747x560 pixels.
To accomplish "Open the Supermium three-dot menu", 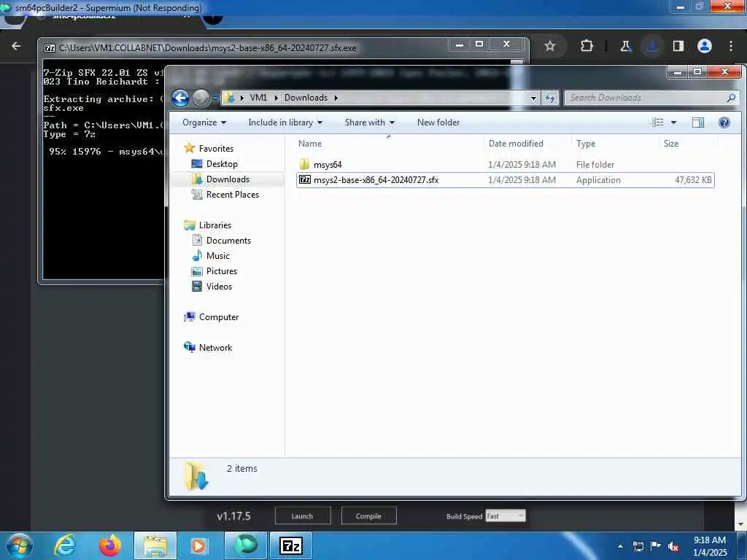I will point(731,46).
